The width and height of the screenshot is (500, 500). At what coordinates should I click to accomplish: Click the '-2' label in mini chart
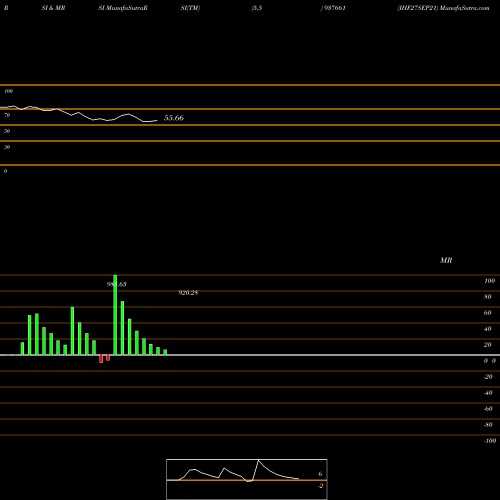(x=321, y=486)
